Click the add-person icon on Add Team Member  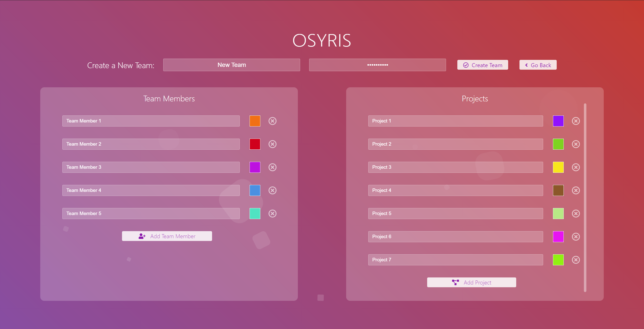coord(142,236)
